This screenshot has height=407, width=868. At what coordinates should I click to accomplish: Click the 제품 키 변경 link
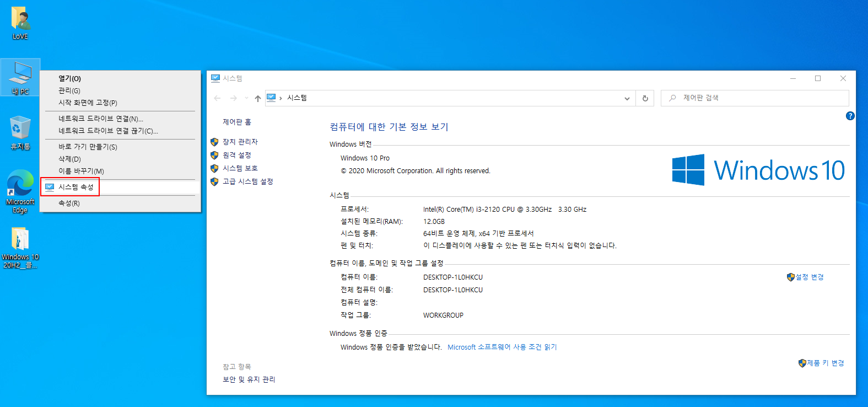(x=826, y=363)
